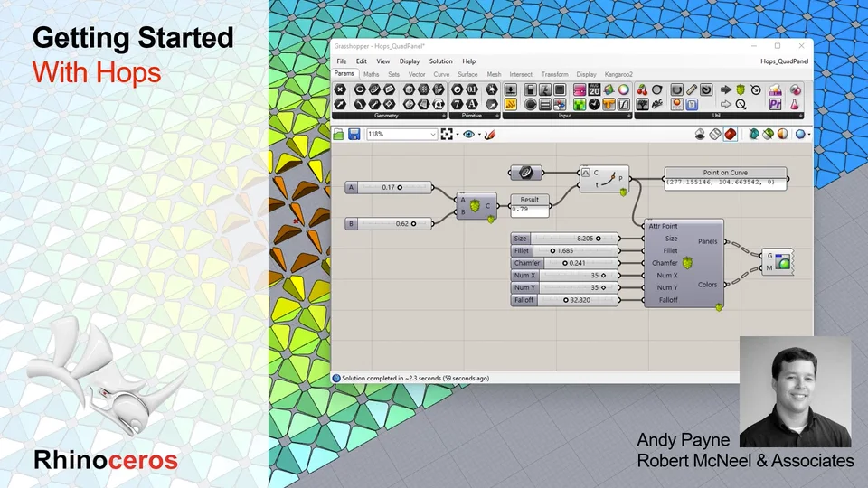Select the Circle parameter icon

pos(360,89)
